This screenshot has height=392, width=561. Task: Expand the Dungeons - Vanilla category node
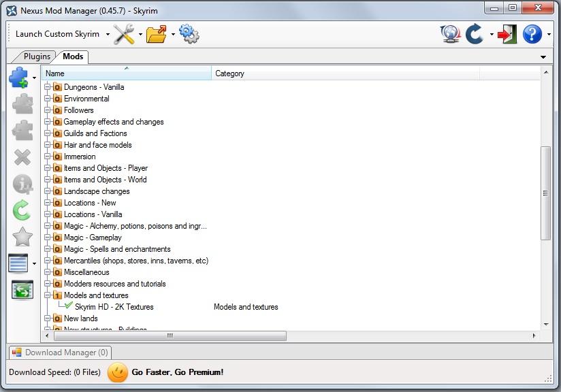click(47, 87)
